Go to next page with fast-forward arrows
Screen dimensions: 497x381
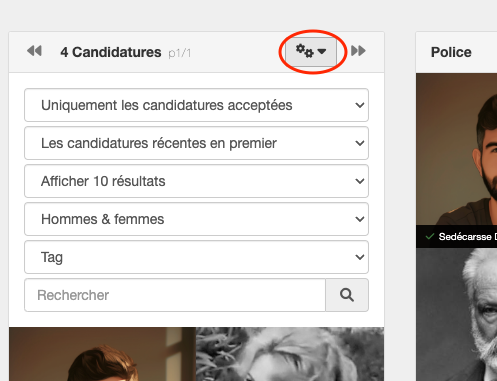tap(358, 51)
